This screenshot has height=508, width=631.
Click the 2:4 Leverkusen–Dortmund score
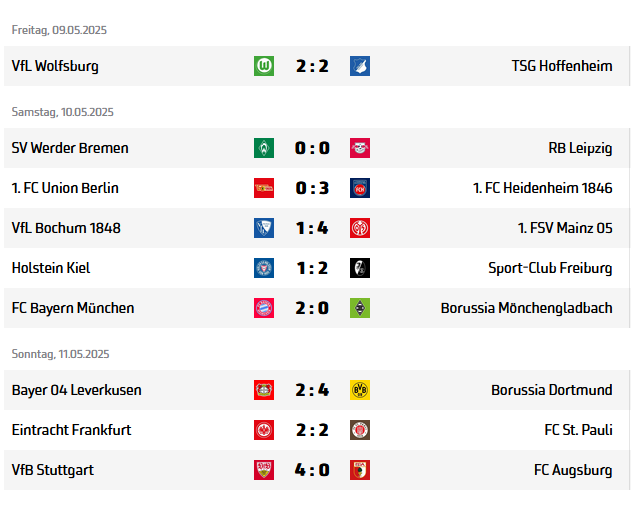point(312,390)
